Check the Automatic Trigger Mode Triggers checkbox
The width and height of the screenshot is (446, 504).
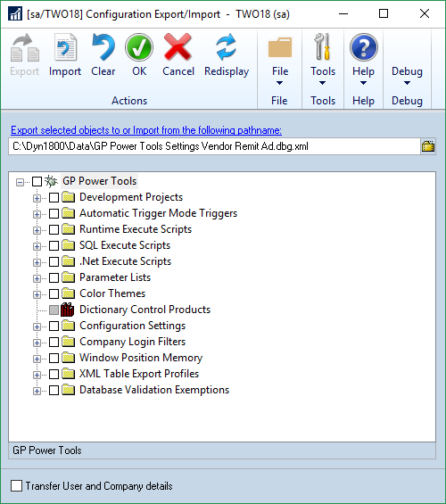click(54, 213)
